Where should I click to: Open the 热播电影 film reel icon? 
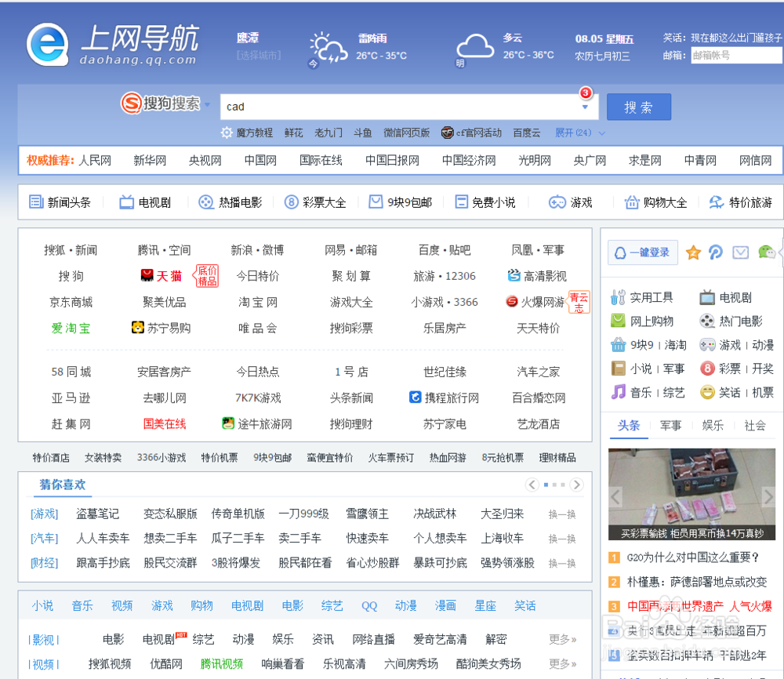[205, 202]
